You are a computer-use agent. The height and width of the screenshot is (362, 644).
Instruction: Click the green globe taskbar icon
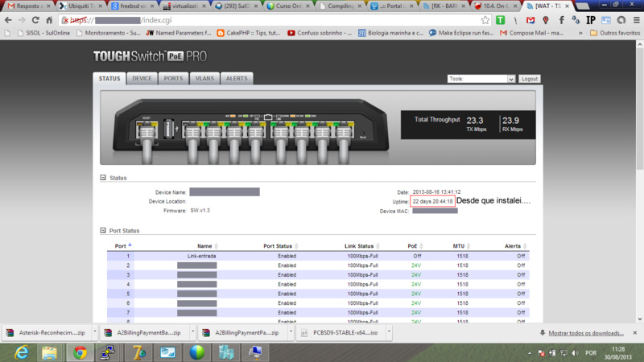197,352
